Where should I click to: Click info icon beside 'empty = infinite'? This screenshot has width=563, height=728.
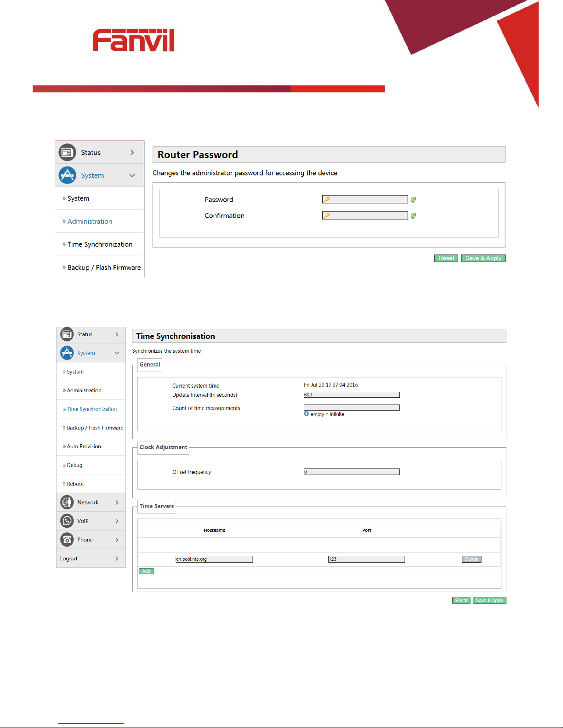pos(307,414)
